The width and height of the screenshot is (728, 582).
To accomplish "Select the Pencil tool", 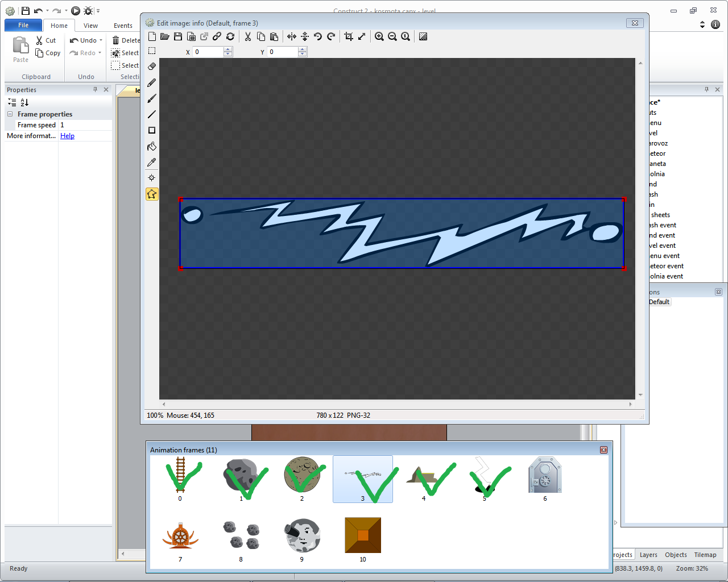I will pos(152,82).
